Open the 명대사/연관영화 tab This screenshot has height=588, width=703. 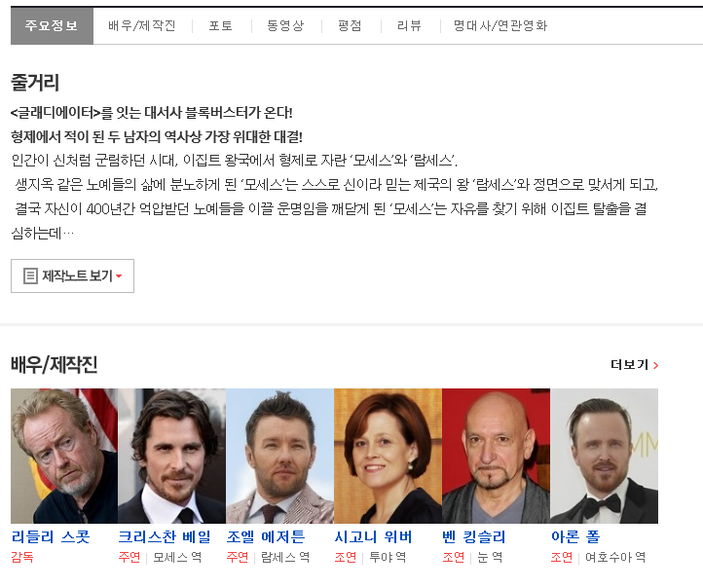coord(500,25)
